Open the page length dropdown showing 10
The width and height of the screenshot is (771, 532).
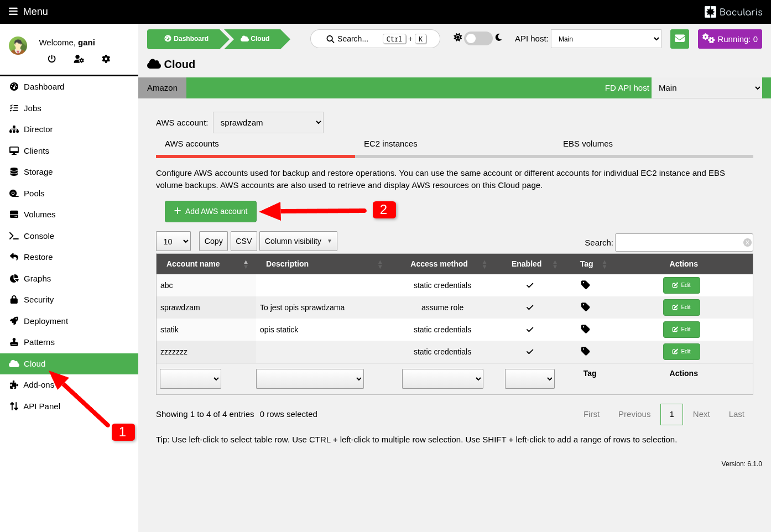(x=174, y=241)
